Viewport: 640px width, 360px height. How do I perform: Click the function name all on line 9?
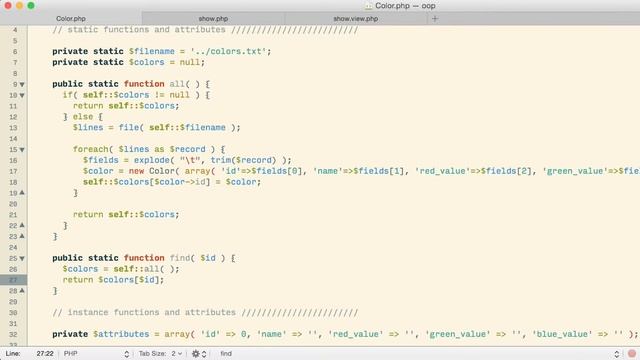coord(177,84)
